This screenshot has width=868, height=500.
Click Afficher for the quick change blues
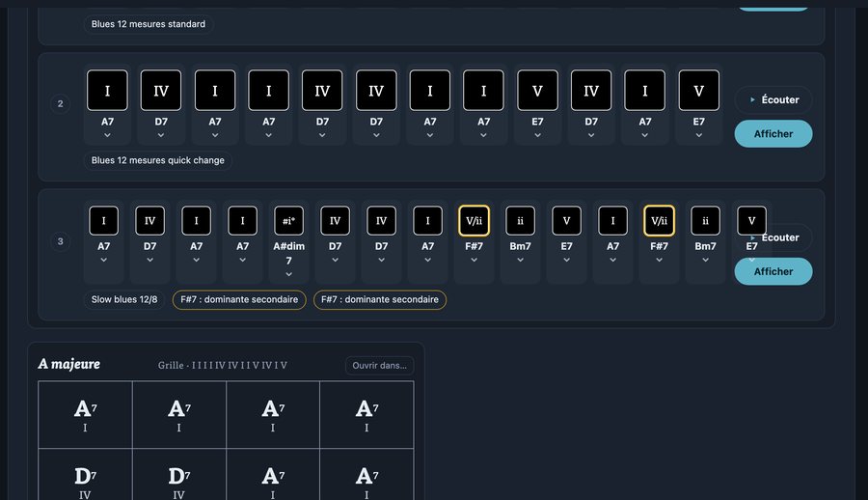click(773, 133)
